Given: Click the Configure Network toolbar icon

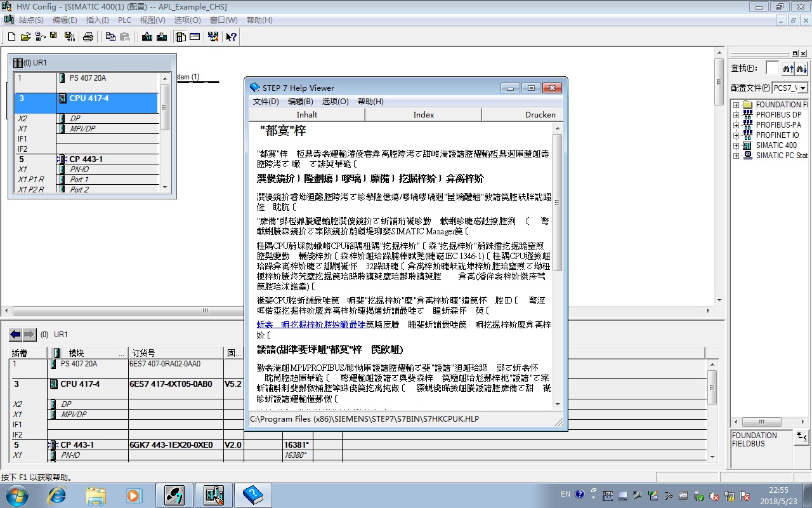Looking at the screenshot, I should 213,37.
